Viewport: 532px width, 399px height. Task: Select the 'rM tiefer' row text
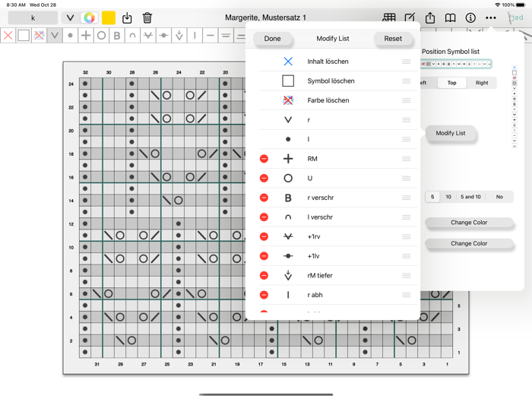(320, 275)
